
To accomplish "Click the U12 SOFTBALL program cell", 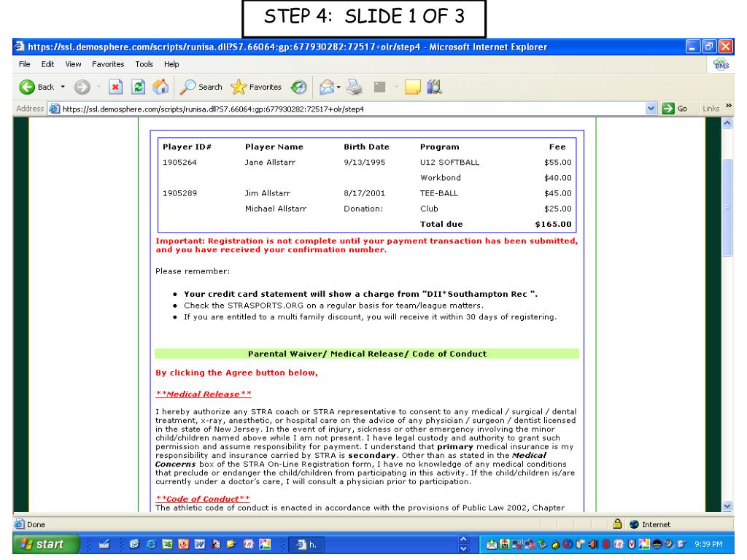I will (449, 163).
